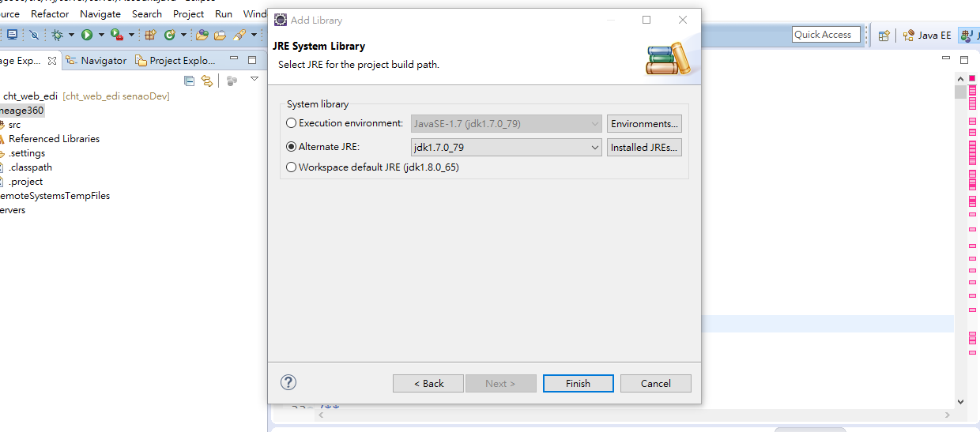Click the Installed JREs... button
Image resolution: width=980 pixels, height=432 pixels.
644,147
